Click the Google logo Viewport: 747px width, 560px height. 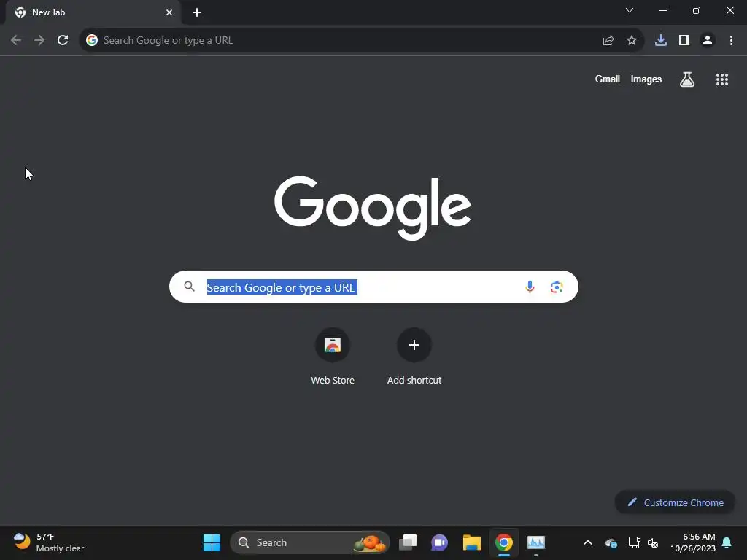coord(373,208)
